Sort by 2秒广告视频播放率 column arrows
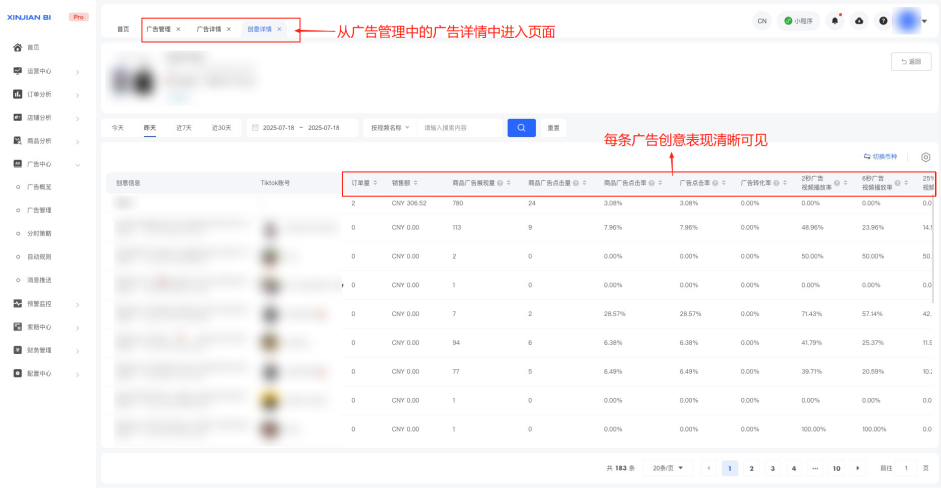 845,183
